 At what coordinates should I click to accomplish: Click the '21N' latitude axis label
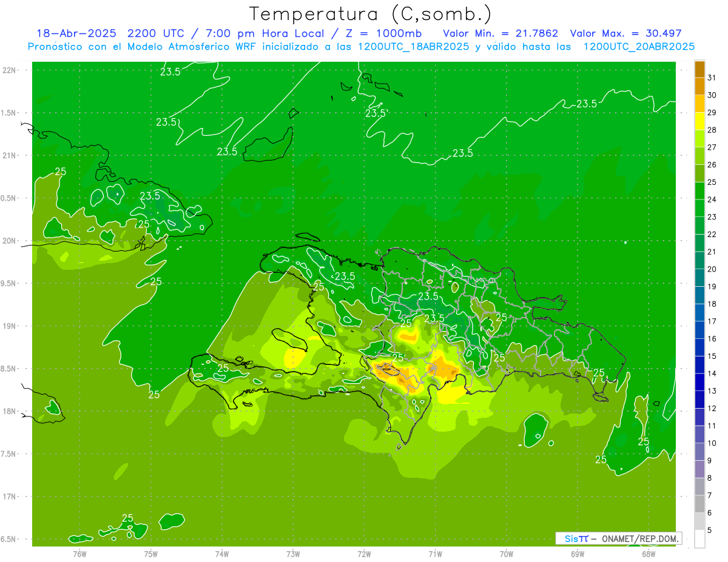coord(9,155)
